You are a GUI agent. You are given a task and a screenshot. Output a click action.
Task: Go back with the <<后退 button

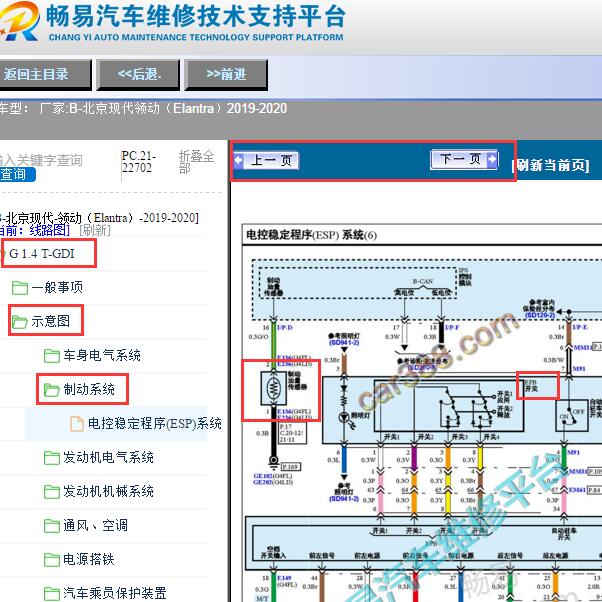tap(138, 74)
